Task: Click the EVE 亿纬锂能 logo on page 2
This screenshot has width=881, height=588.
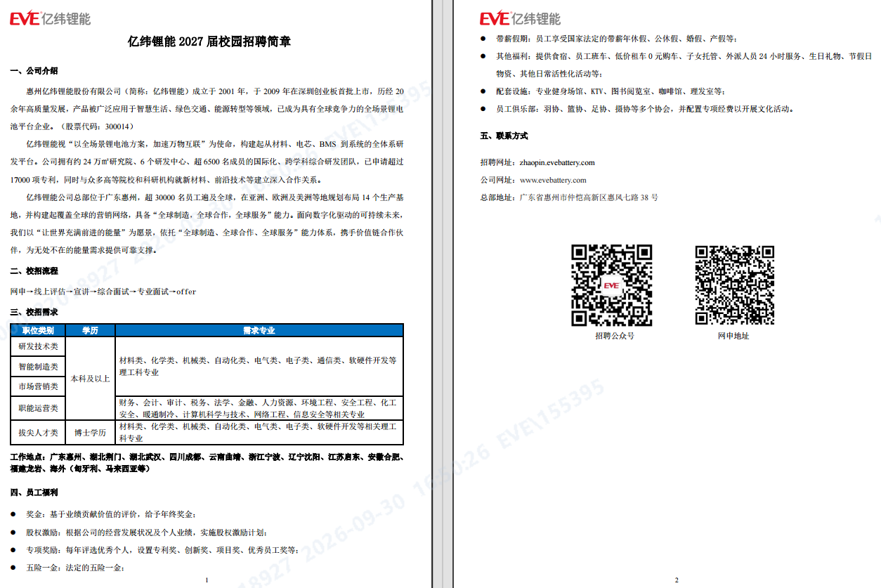Action: coord(521,18)
